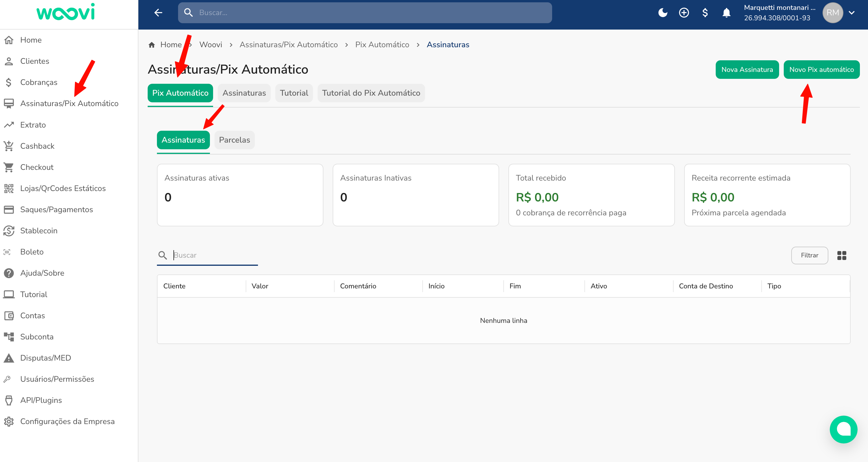Open Tutorial do Pix Automático tab
The image size is (868, 462).
click(x=371, y=93)
